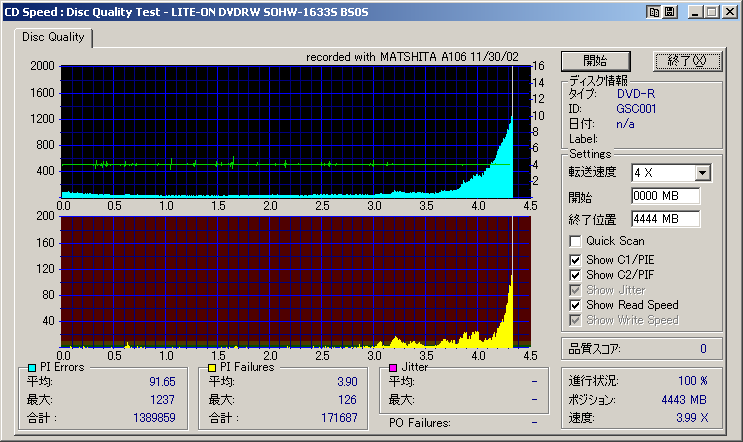The width and height of the screenshot is (743, 442).
Task: Click the cyan PI Errors color swatch
Action: (32, 368)
